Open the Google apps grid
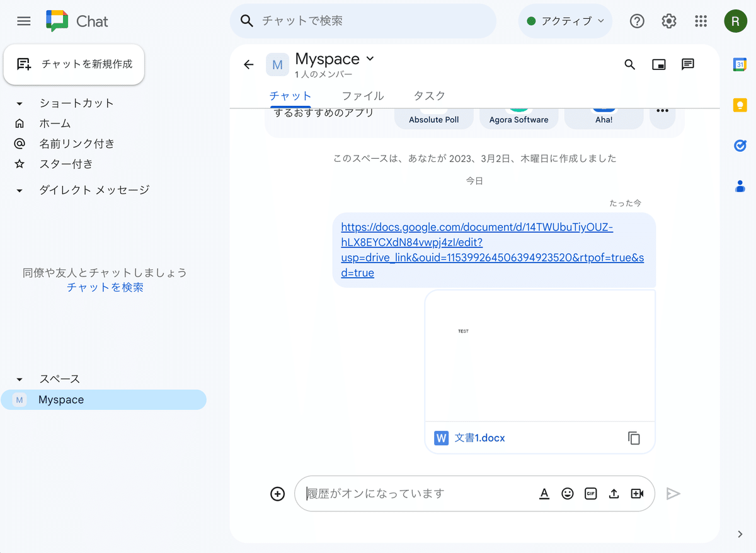The width and height of the screenshot is (756, 553). click(701, 21)
